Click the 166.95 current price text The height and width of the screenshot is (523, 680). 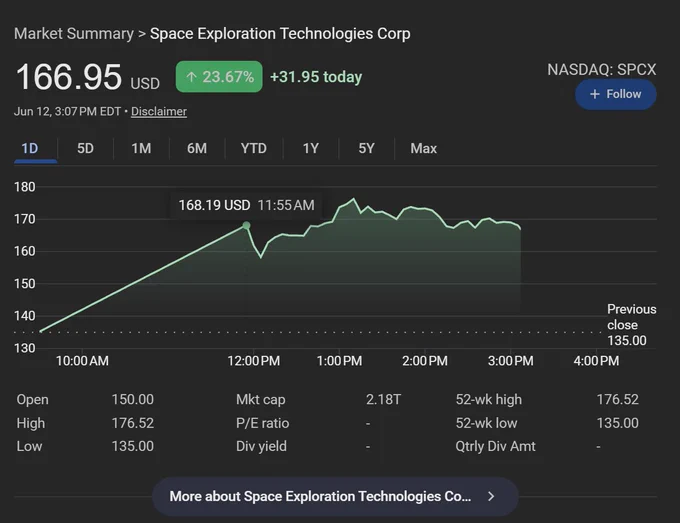[x=69, y=77]
